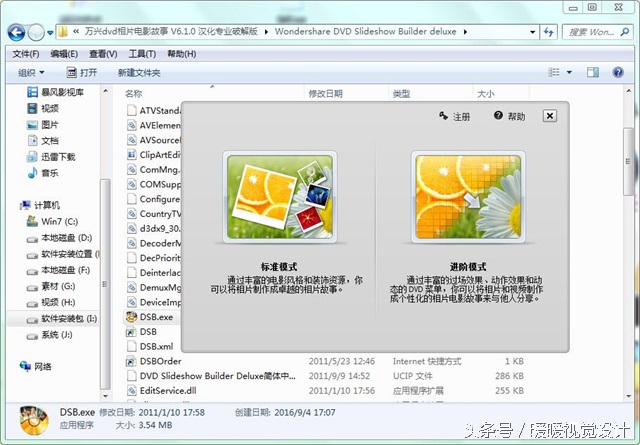Viewport: 640px width, 445px height.
Task: Click the refresh button beside address bar
Action: click(548, 32)
